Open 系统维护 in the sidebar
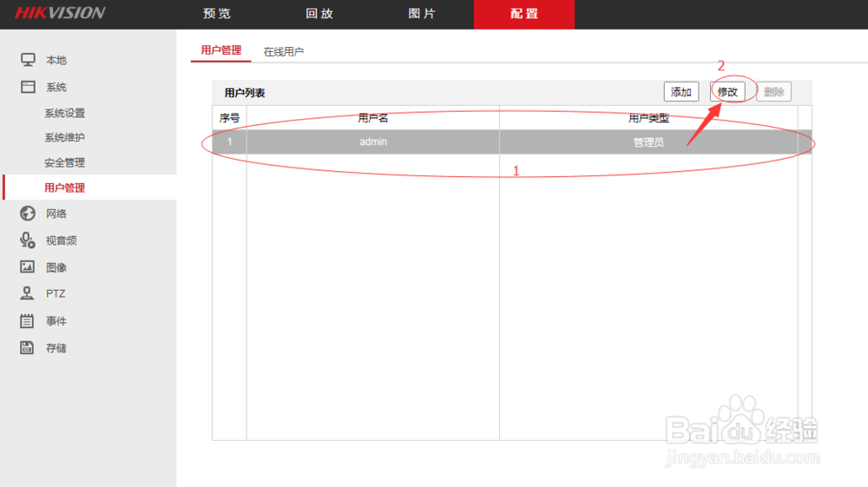The height and width of the screenshot is (487, 868). coord(65,138)
